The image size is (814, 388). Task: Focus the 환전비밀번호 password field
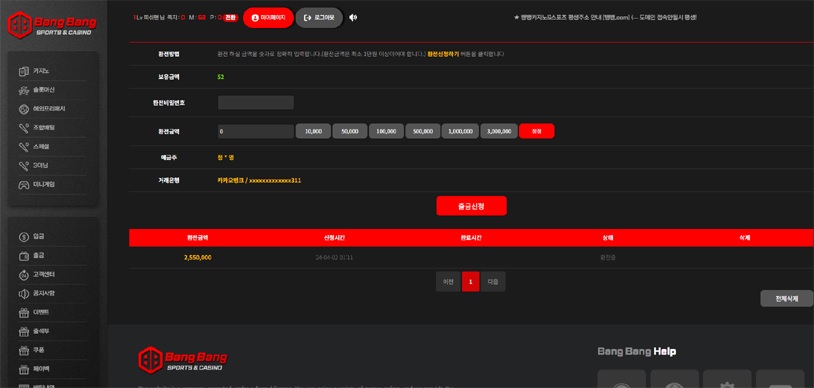pyautogui.click(x=256, y=103)
